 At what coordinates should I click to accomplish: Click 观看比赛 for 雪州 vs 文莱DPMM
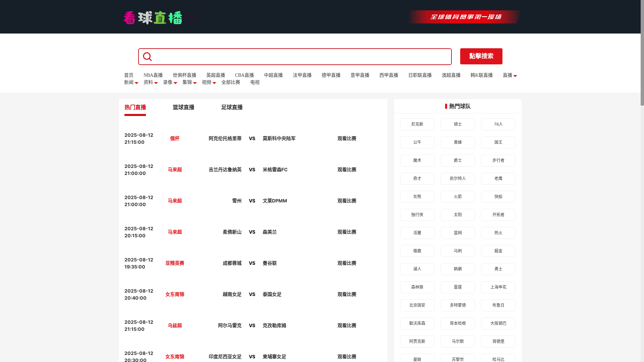[x=347, y=201]
